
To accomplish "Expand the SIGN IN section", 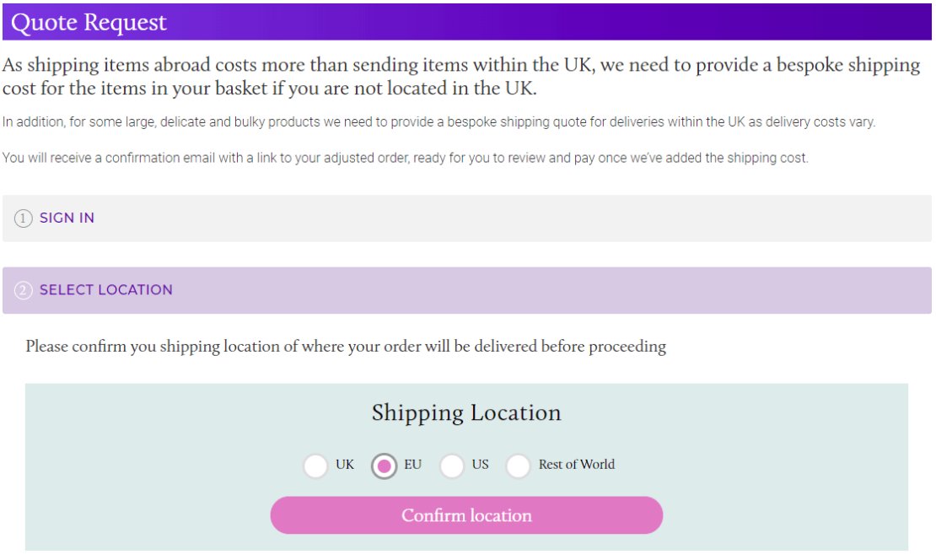I will coord(67,218).
